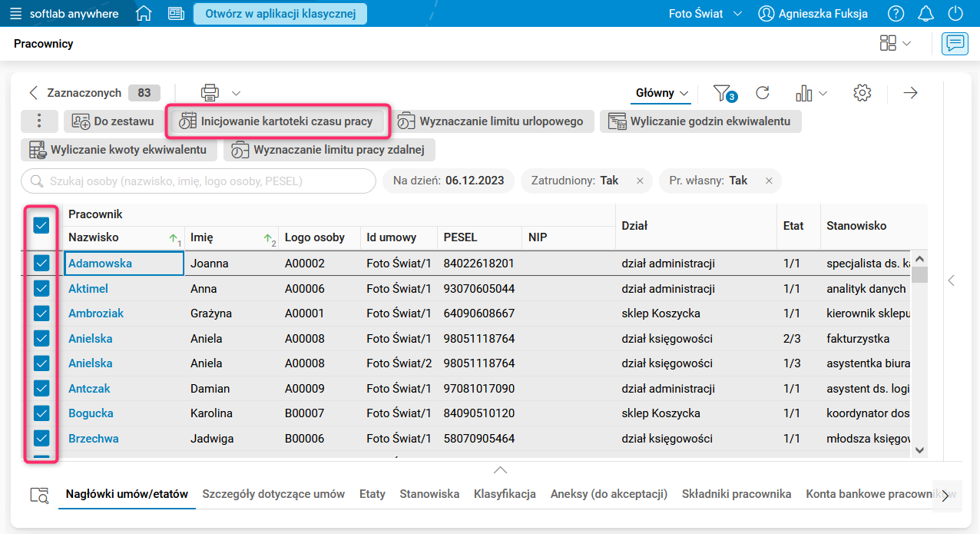Open the chat messages panel icon
The image size is (980, 534).
pyautogui.click(x=955, y=44)
